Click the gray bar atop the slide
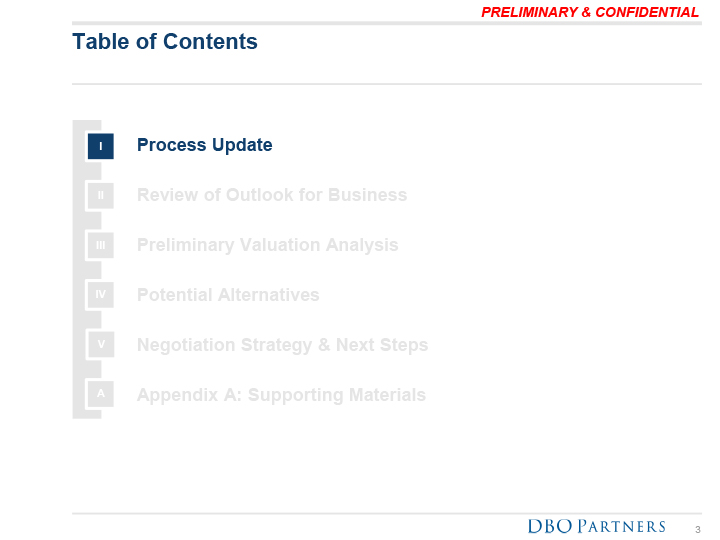This screenshot has height=540, width=720. [270, 22]
